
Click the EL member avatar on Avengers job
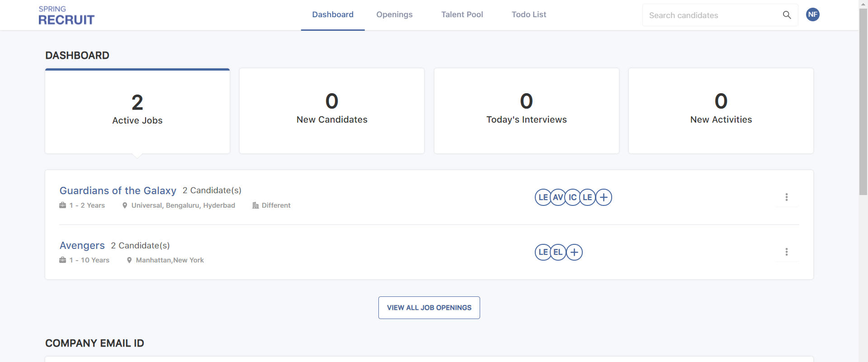(x=558, y=252)
